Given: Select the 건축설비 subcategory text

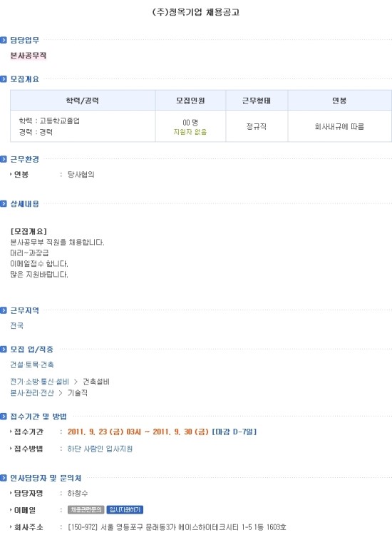Looking at the screenshot, I should 96,382.
